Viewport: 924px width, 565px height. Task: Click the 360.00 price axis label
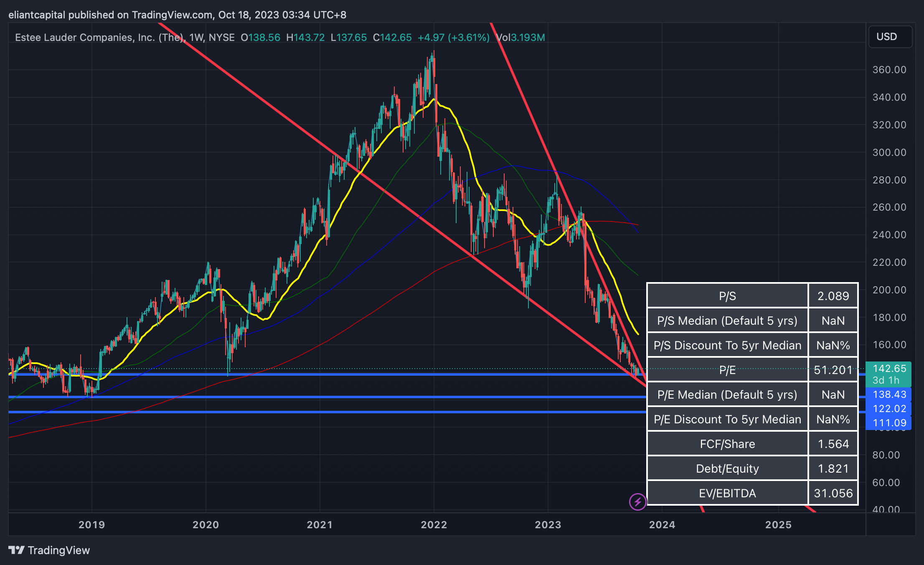click(889, 70)
